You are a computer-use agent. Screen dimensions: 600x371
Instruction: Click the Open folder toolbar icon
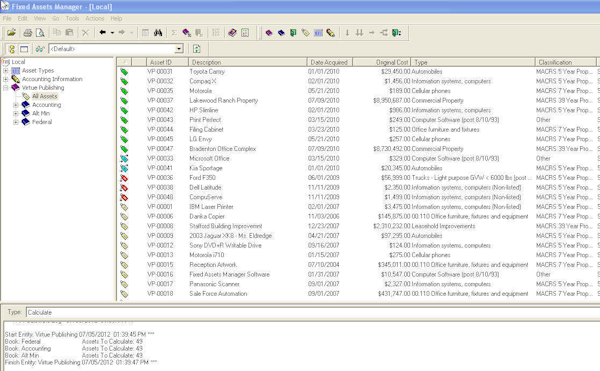(11, 33)
